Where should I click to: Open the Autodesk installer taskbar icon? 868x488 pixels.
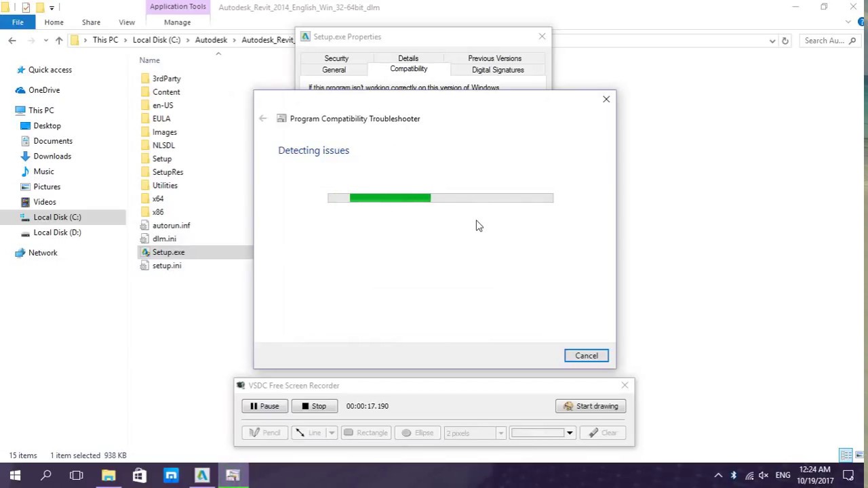click(x=201, y=476)
